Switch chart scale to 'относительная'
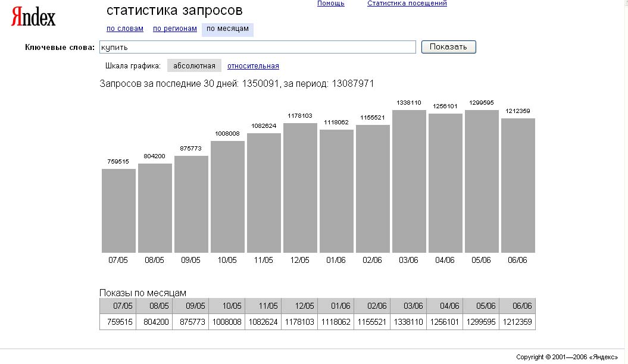The image size is (628, 364). 253,66
